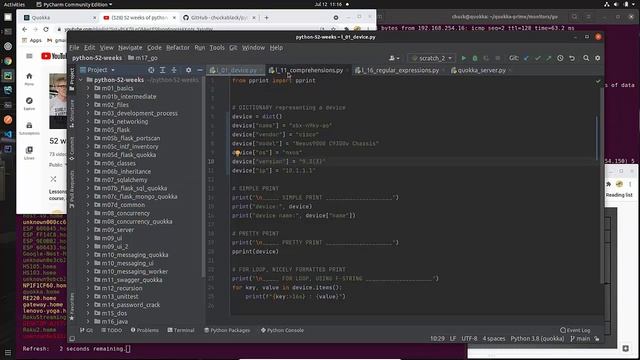The height and width of the screenshot is (360, 640).
Task: Open the Git tool window at bottom
Action: pos(87,330)
